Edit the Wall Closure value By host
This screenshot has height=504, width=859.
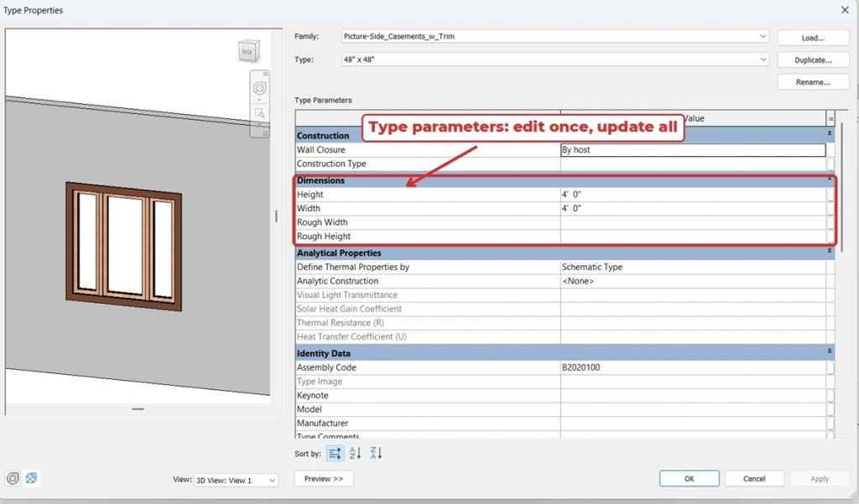click(x=693, y=149)
